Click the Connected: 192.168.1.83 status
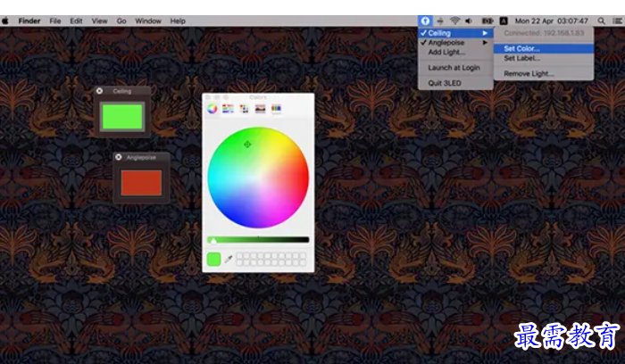Viewport: 625px width, 364px height. [544, 33]
